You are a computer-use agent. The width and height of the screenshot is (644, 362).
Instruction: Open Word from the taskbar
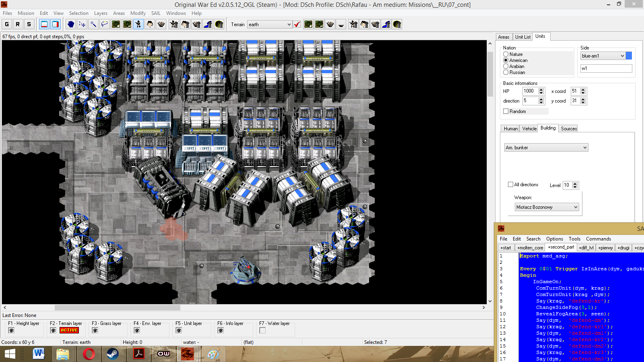39,354
